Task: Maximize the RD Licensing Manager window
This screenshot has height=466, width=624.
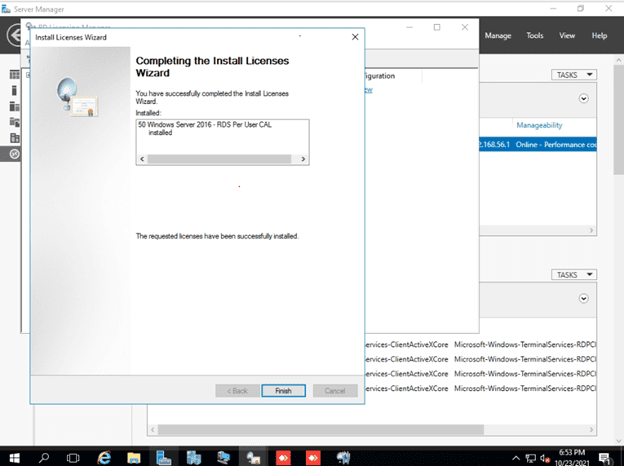Action: (437, 27)
